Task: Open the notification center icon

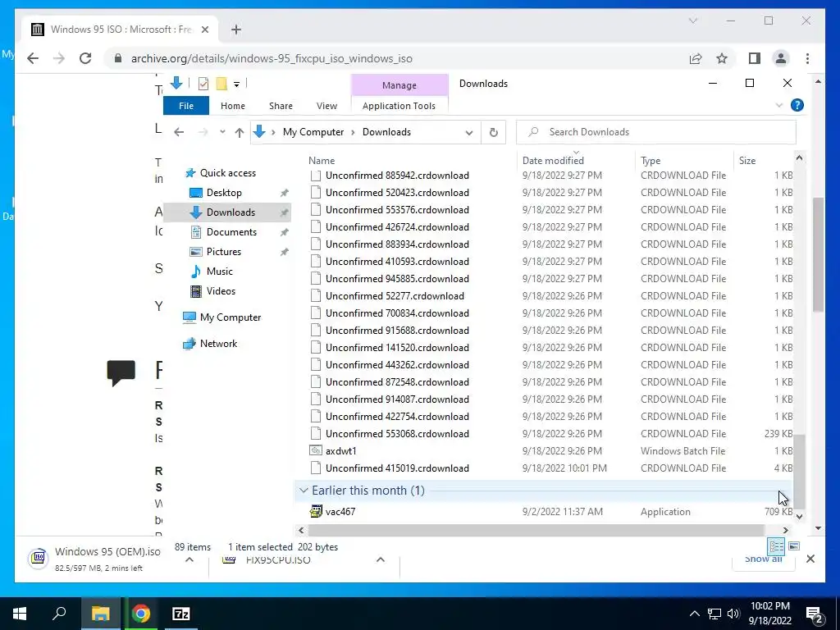Action: coord(815,614)
